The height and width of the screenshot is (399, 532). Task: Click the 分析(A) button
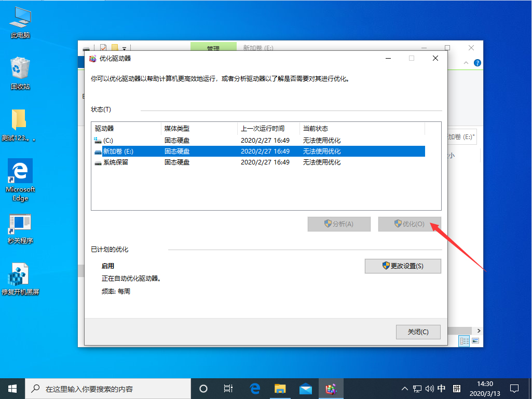coord(339,224)
